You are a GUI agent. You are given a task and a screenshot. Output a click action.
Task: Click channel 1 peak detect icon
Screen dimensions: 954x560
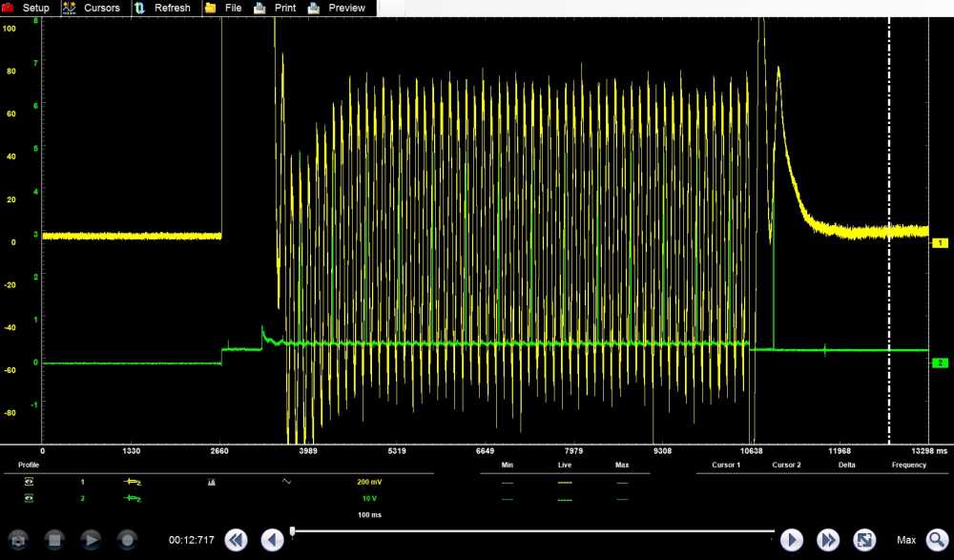(x=211, y=483)
